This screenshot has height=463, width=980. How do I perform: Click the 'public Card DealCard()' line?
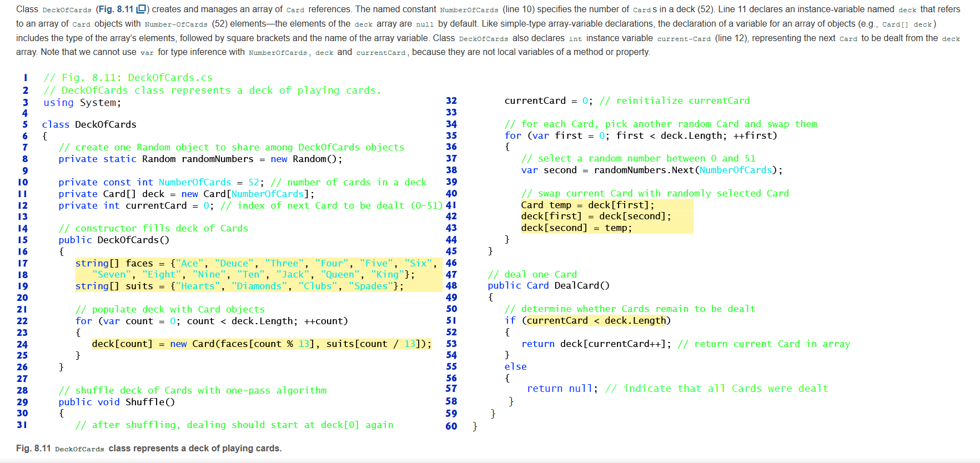pyautogui.click(x=549, y=285)
